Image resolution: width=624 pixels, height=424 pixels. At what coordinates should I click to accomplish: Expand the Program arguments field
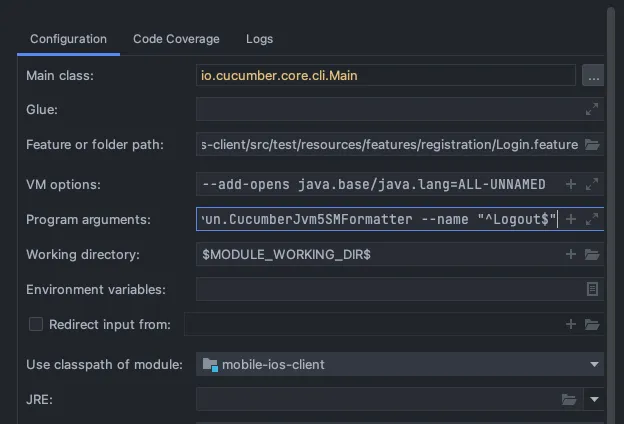coord(592,219)
